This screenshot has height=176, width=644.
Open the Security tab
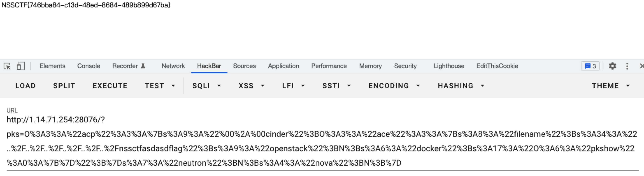pos(405,66)
